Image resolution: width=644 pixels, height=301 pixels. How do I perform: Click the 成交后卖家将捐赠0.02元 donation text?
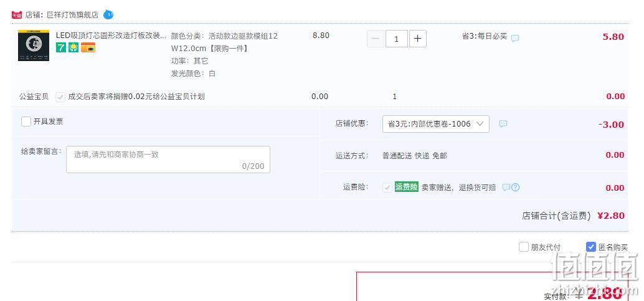tap(136, 97)
